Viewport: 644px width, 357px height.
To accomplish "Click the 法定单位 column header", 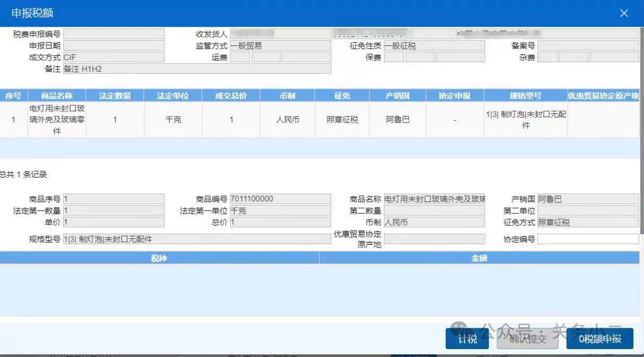I will 173,96.
